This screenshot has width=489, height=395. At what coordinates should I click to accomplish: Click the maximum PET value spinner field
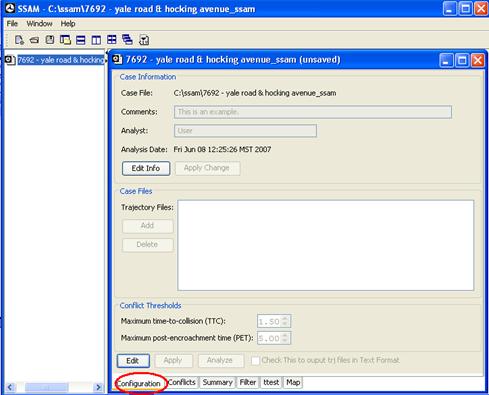[x=274, y=338]
